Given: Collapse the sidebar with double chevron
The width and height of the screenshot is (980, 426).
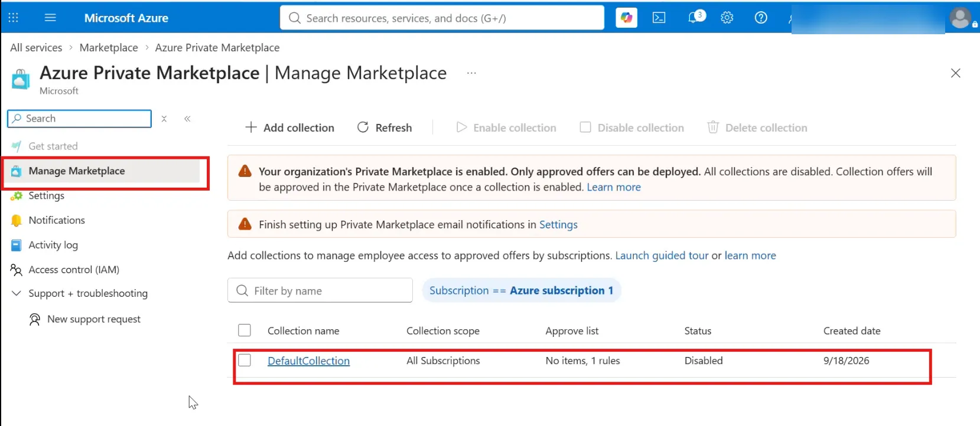Looking at the screenshot, I should (x=187, y=119).
